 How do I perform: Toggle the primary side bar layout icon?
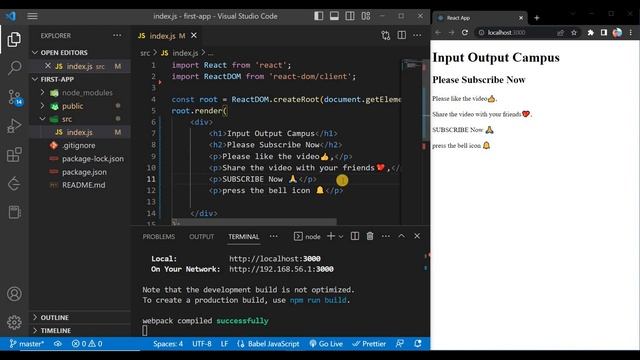(x=319, y=16)
